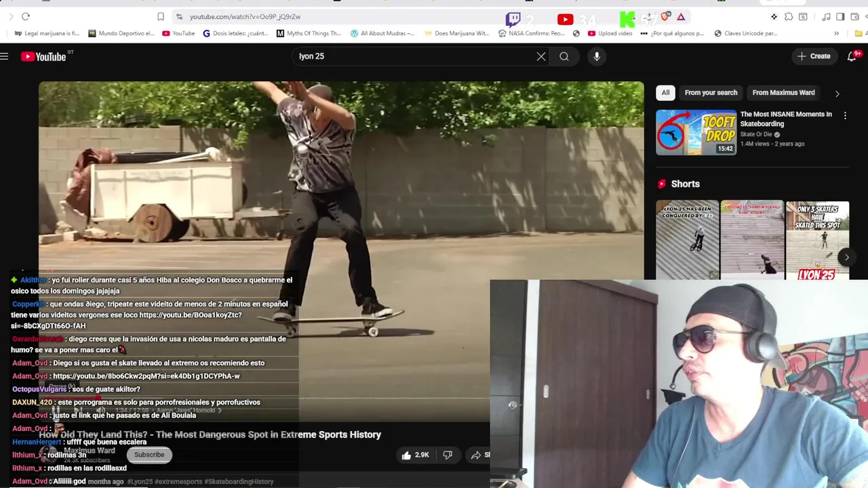Subscribe to the Maximus Ward channel

coord(149,455)
